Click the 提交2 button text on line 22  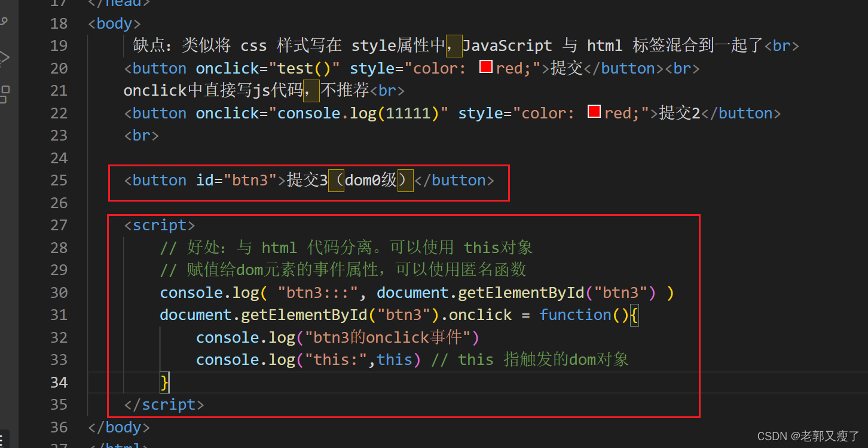(x=679, y=112)
